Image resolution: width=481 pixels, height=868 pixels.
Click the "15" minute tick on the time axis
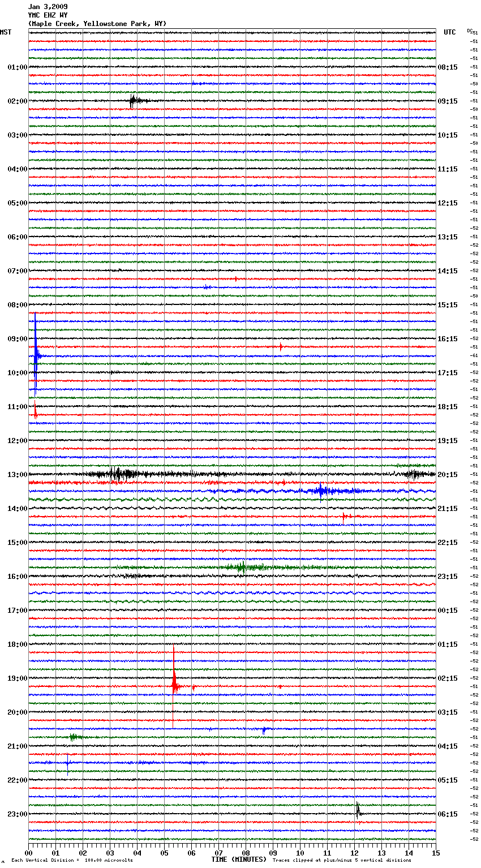[436, 853]
